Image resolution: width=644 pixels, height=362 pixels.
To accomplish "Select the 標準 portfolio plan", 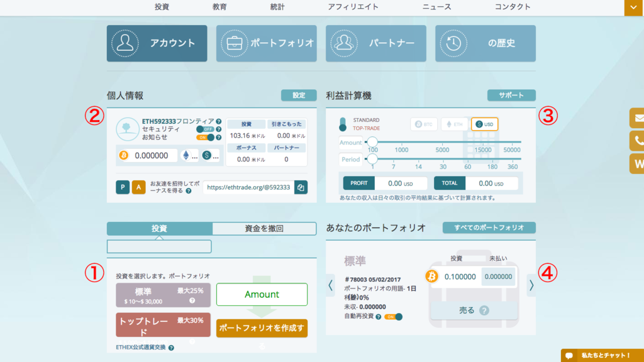I will (163, 295).
